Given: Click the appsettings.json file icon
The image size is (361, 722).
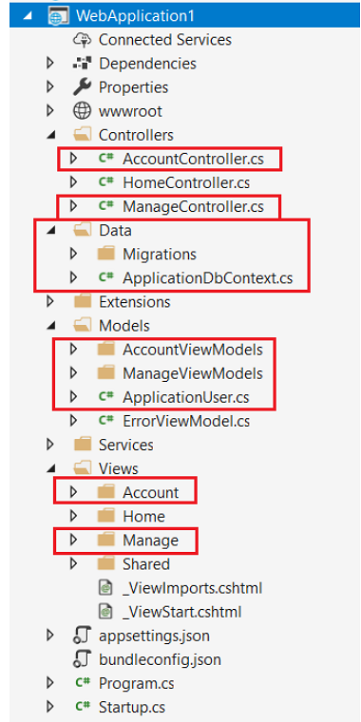Looking at the screenshot, I should click(x=82, y=636).
